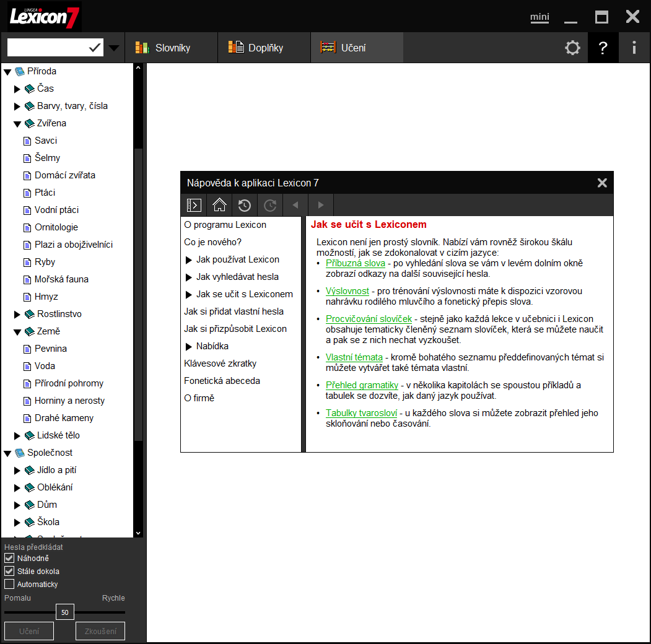The width and height of the screenshot is (651, 644).
Task: Click the speed slider handle showing 50
Action: (65, 612)
